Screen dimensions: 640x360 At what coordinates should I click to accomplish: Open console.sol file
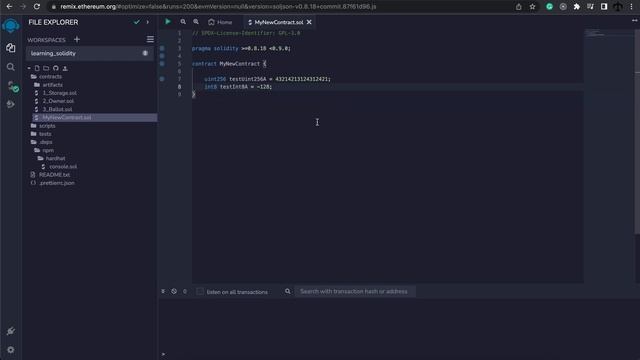(x=63, y=167)
